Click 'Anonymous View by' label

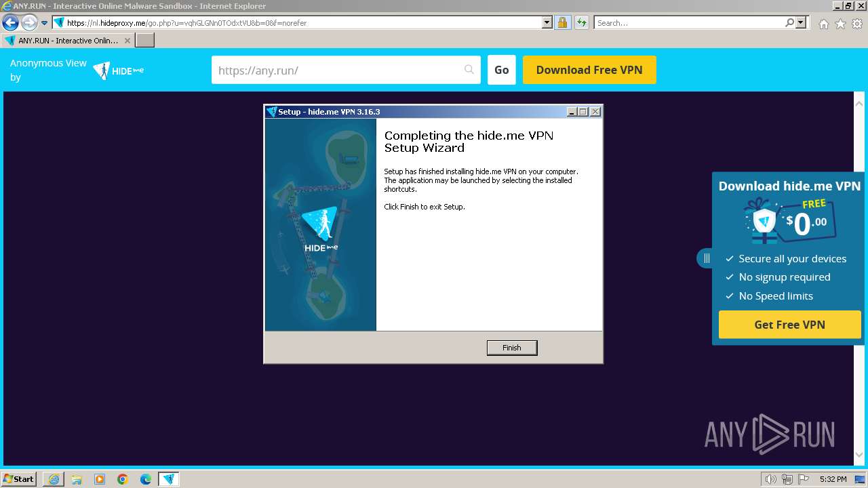pyautogui.click(x=48, y=70)
